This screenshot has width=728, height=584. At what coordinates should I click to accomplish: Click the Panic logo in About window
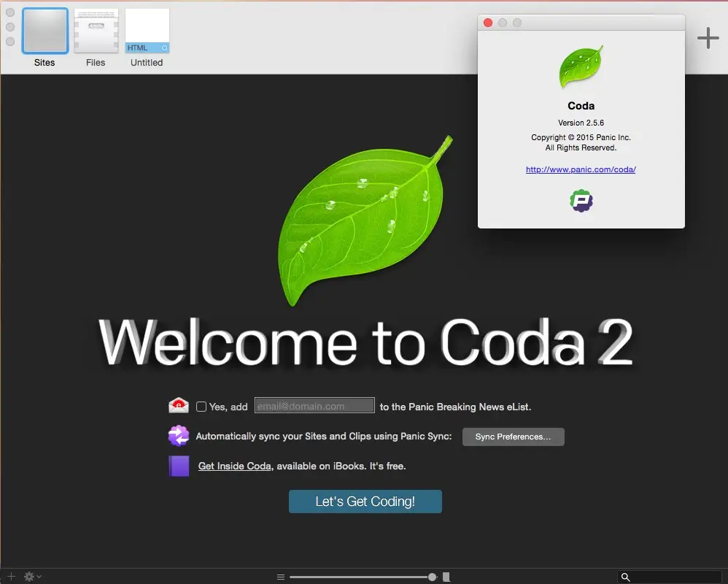581,201
